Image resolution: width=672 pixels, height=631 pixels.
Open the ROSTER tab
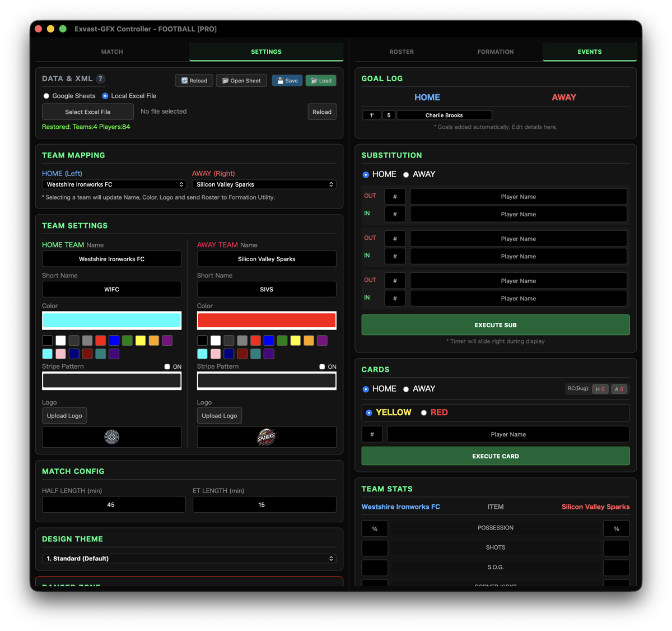coord(402,52)
